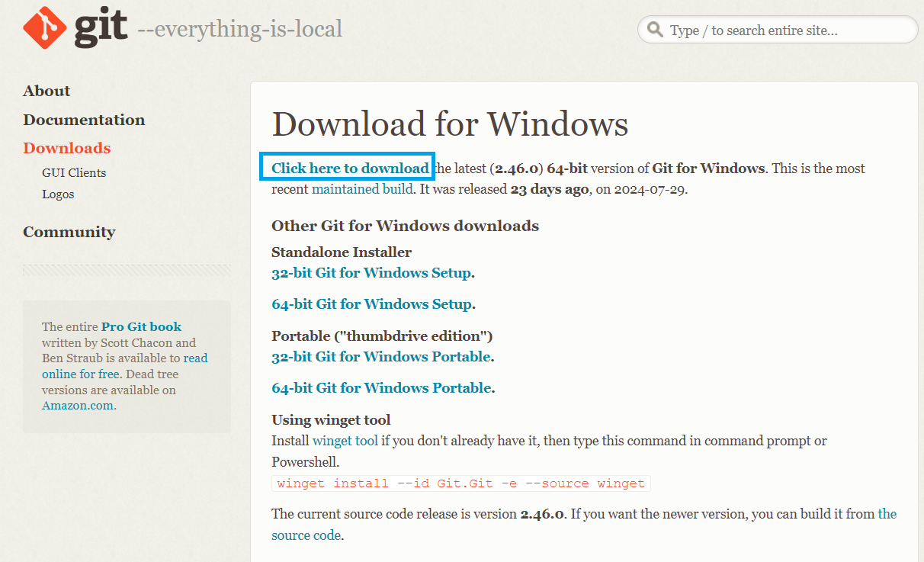Click the 'Click here to download' link

[350, 168]
